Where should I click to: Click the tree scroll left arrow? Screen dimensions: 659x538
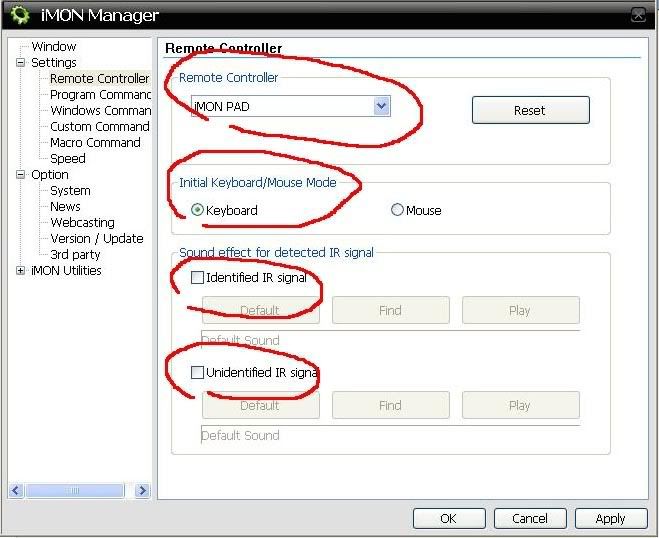16,490
